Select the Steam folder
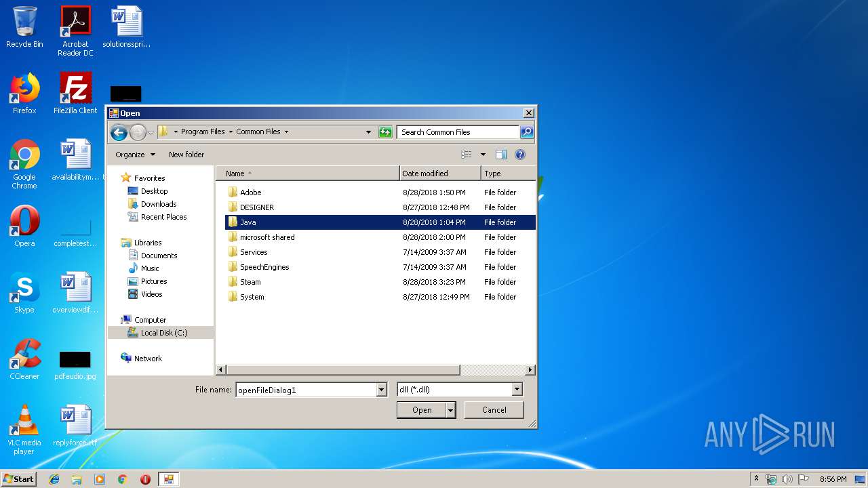The height and width of the screenshot is (488, 868). (x=380, y=282)
